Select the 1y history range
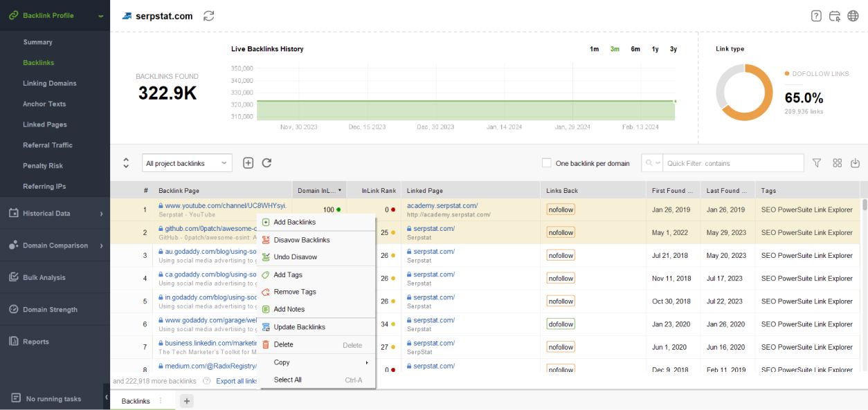The height and width of the screenshot is (410, 868). point(655,49)
